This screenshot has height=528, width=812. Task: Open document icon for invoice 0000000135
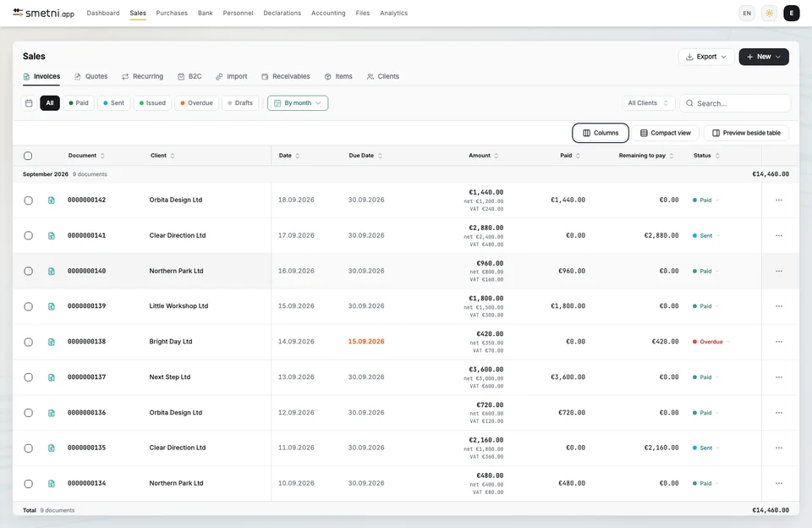point(52,448)
